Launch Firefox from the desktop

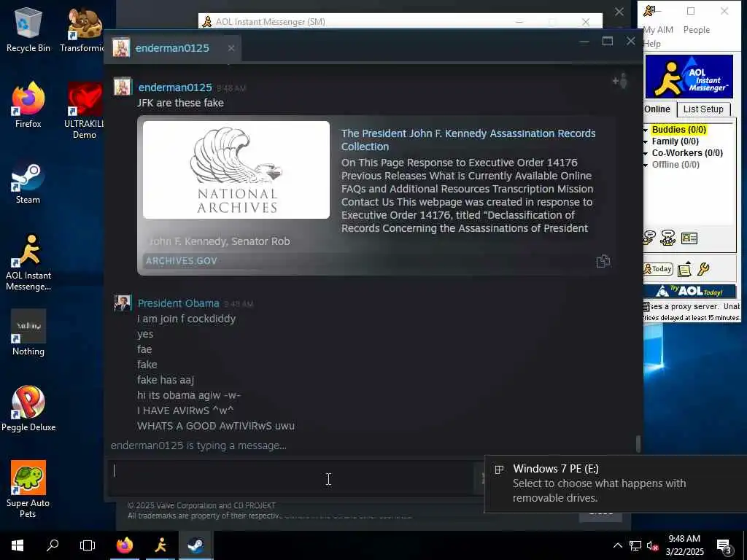(28, 105)
